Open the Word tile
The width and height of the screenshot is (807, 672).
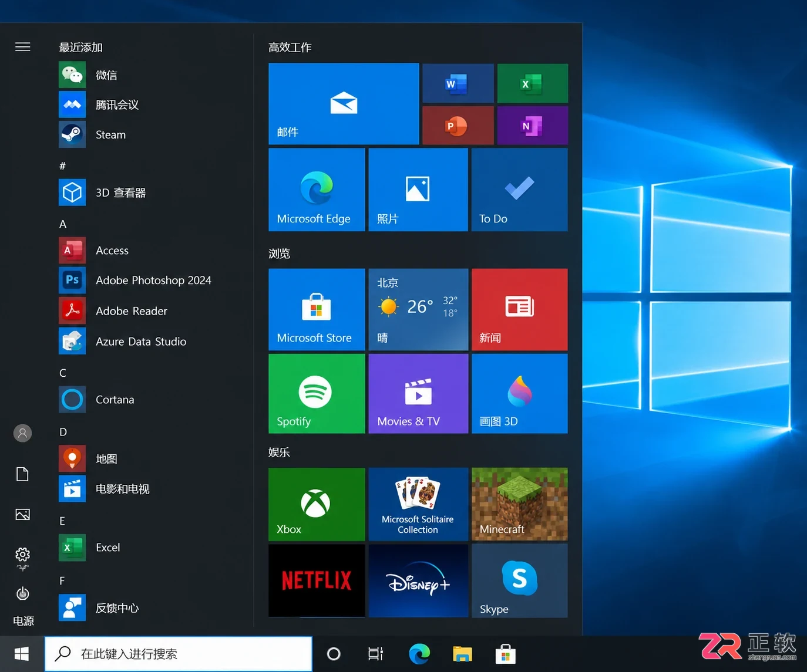point(458,83)
